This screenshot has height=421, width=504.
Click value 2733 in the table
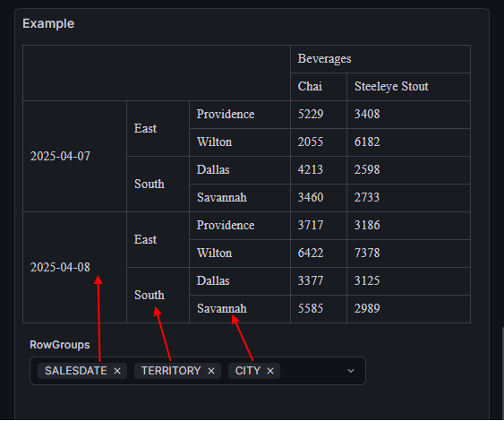click(367, 197)
